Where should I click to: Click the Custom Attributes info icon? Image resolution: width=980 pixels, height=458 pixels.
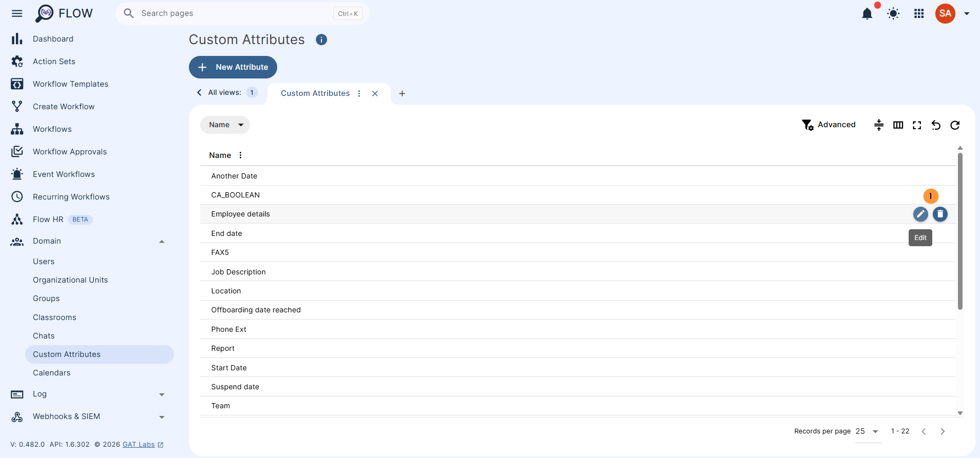(x=321, y=39)
